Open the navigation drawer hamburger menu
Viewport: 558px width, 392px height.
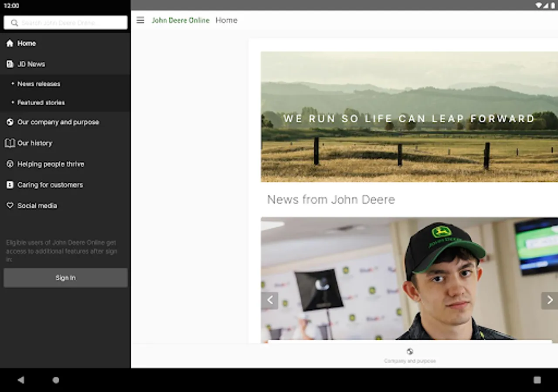[140, 20]
